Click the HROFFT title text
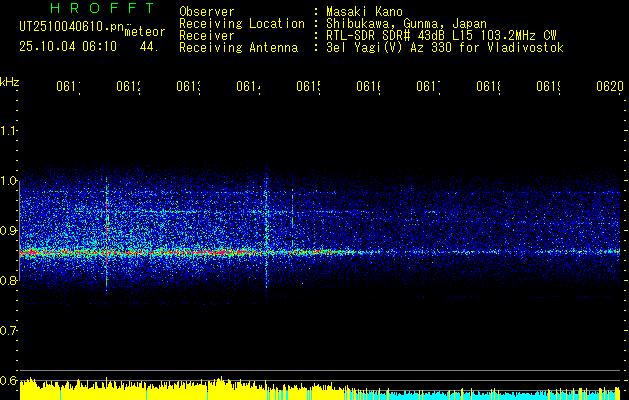 pos(102,8)
